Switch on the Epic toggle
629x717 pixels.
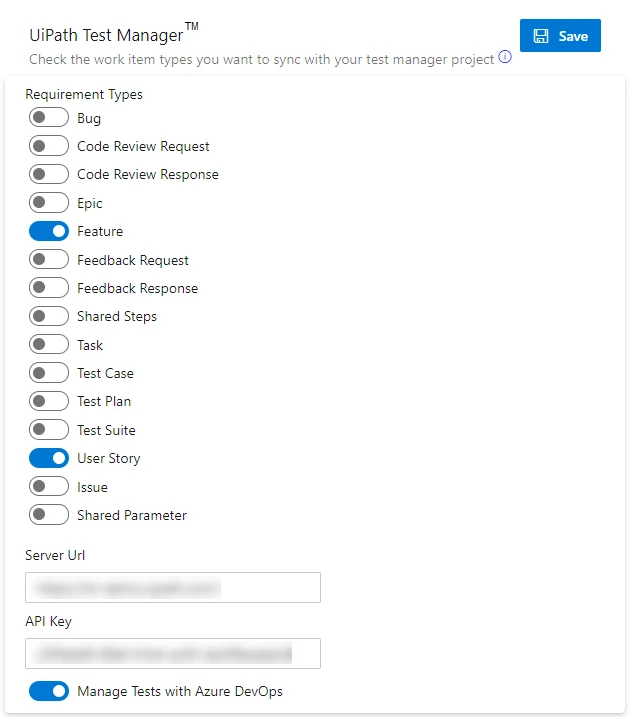(x=49, y=203)
